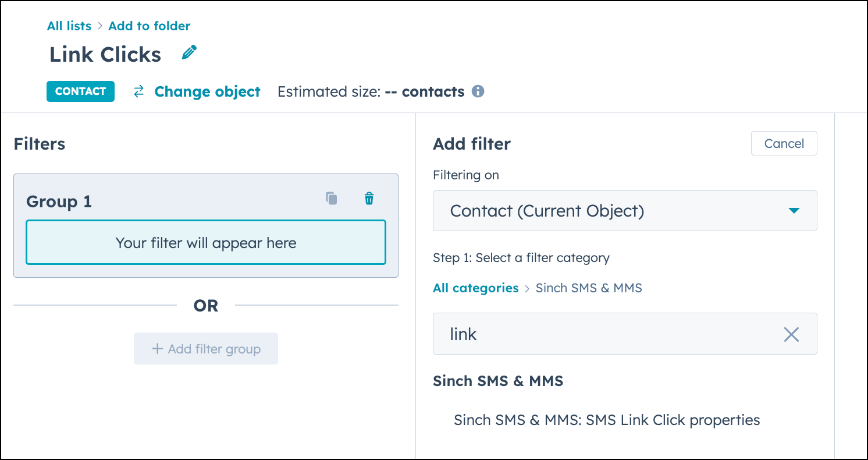Click the CONTACT object badge
Image resolution: width=868 pixels, height=460 pixels.
(x=80, y=91)
